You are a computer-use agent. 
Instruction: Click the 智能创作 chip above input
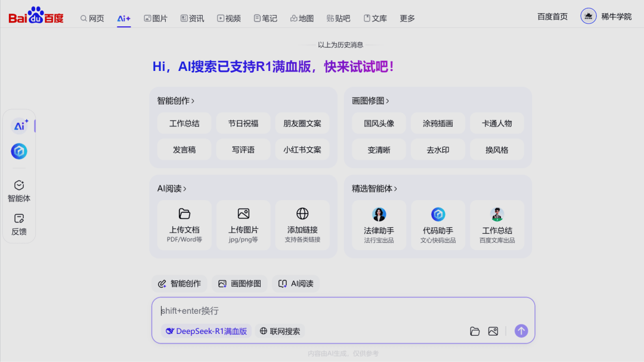(179, 283)
